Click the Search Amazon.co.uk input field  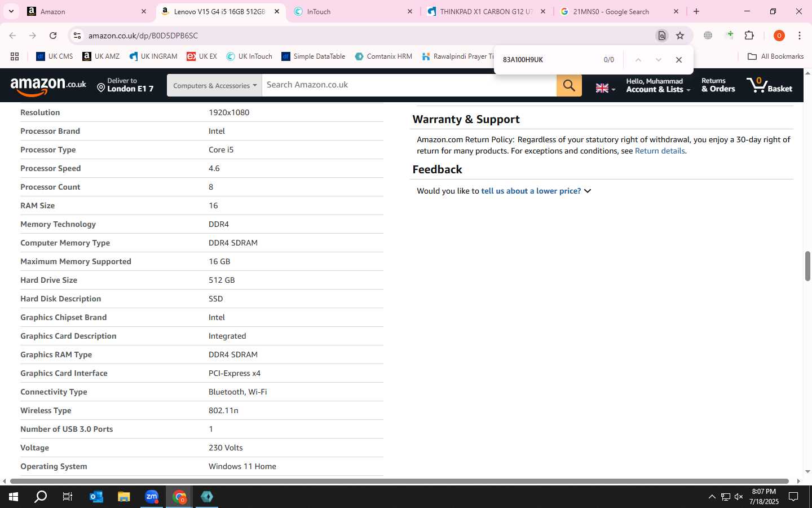pyautogui.click(x=409, y=85)
